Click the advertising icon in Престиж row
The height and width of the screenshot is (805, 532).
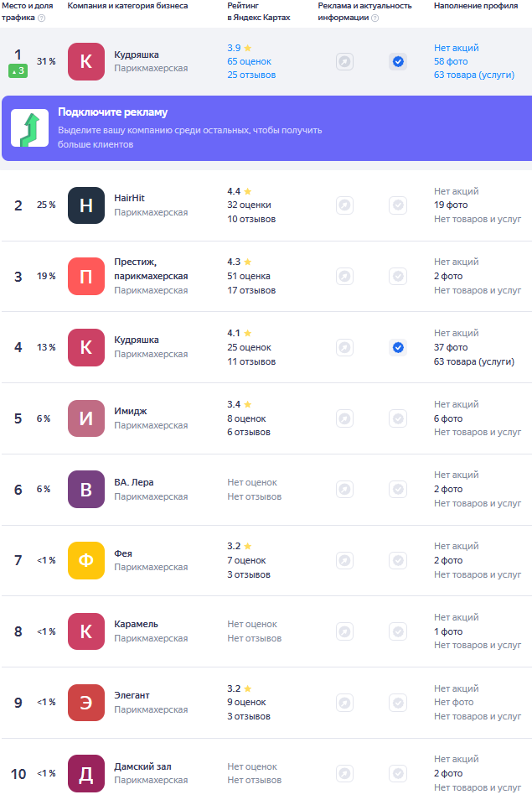[x=344, y=276]
